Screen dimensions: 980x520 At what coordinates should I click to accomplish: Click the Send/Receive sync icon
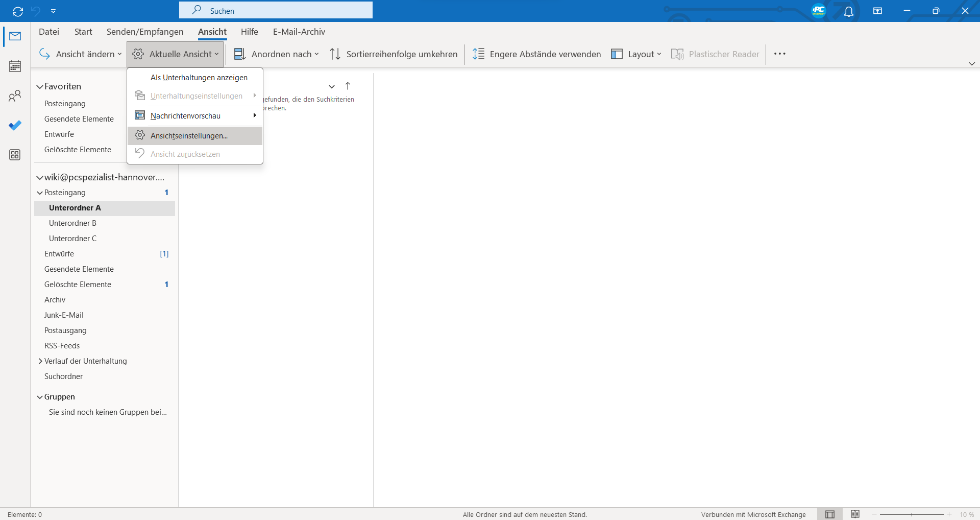(x=18, y=11)
